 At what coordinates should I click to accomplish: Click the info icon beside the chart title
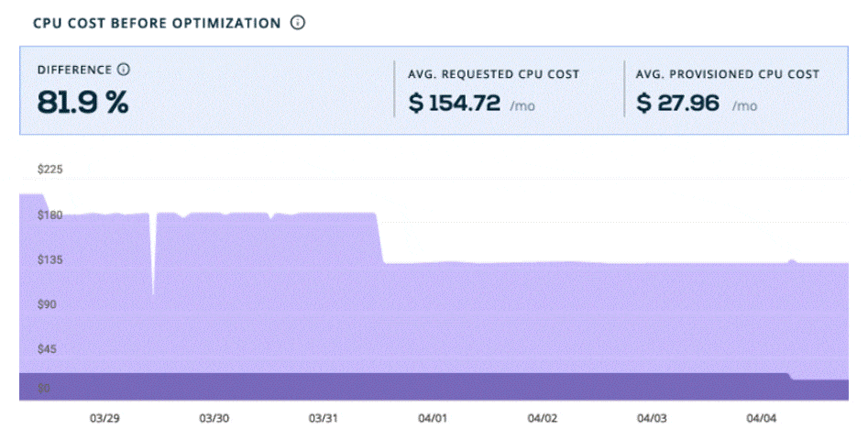[x=297, y=23]
